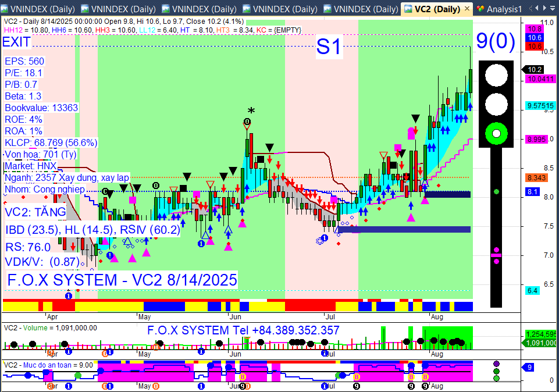Select the Beta: 1.3 value
The height and width of the screenshot is (392, 559).
pos(23,96)
